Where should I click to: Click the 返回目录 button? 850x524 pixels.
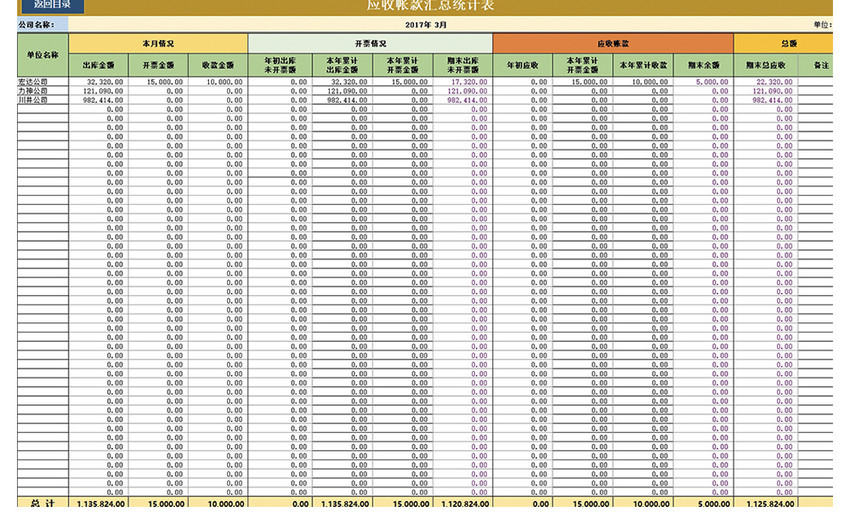(53, 5)
